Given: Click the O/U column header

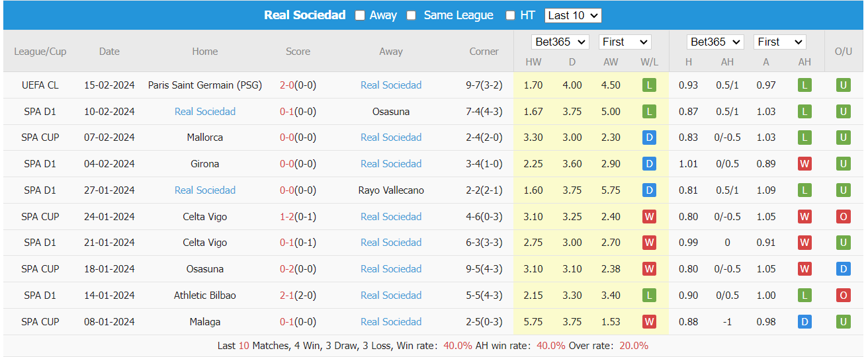Looking at the screenshot, I should [843, 52].
